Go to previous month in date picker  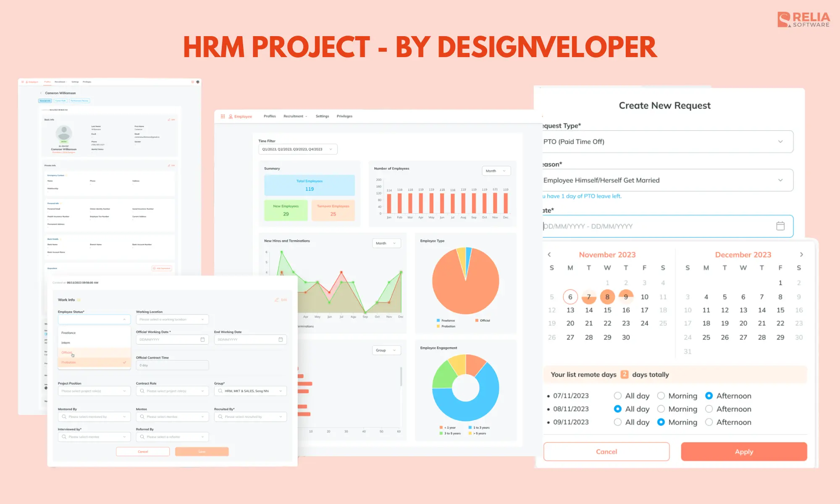[549, 255]
